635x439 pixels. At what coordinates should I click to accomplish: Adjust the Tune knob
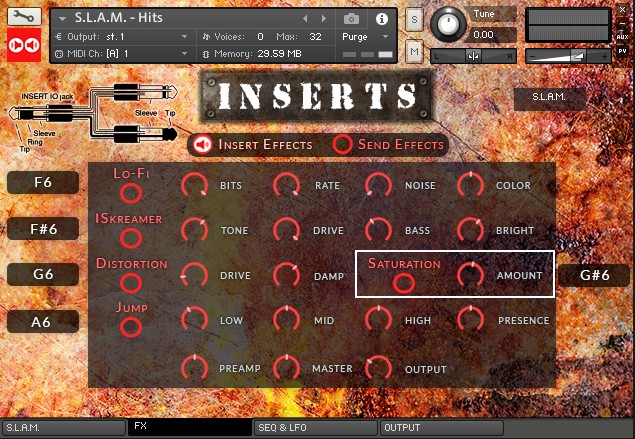pos(448,24)
